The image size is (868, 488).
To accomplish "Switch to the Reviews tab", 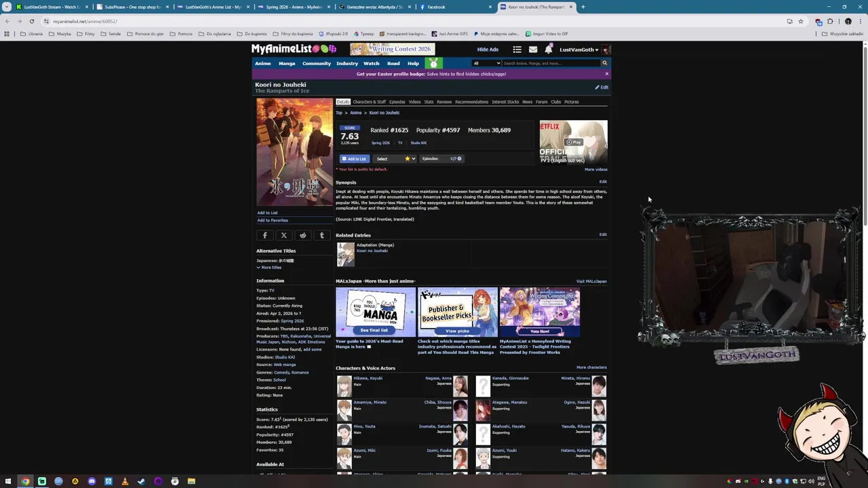I will point(444,102).
